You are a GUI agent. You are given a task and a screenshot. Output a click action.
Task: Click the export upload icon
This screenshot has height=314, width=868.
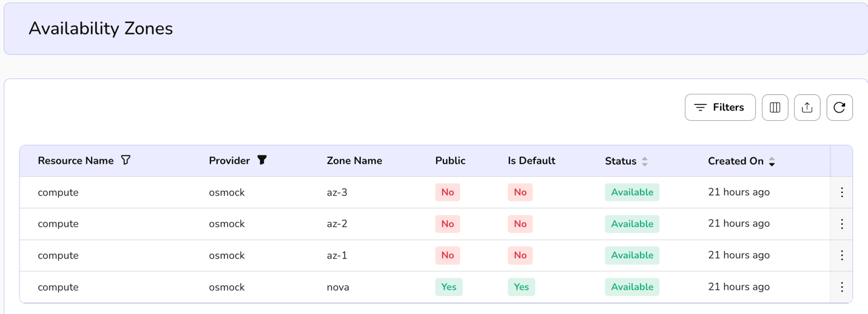[807, 108]
